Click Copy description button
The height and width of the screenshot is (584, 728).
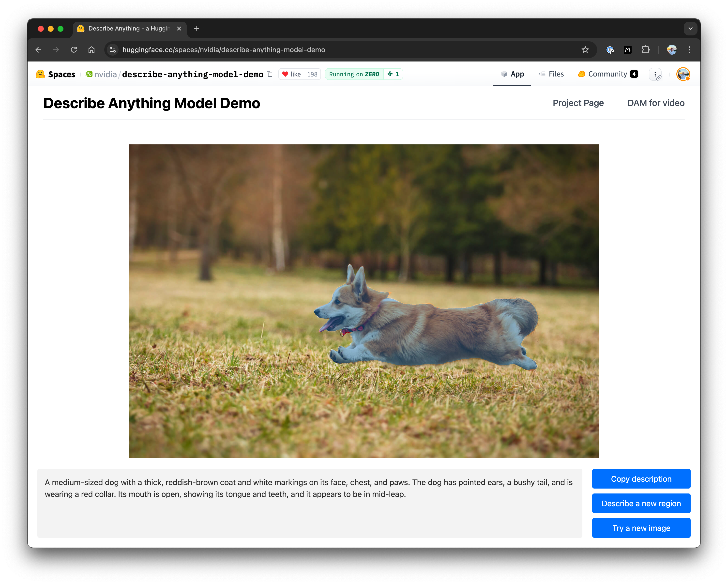pyautogui.click(x=641, y=479)
